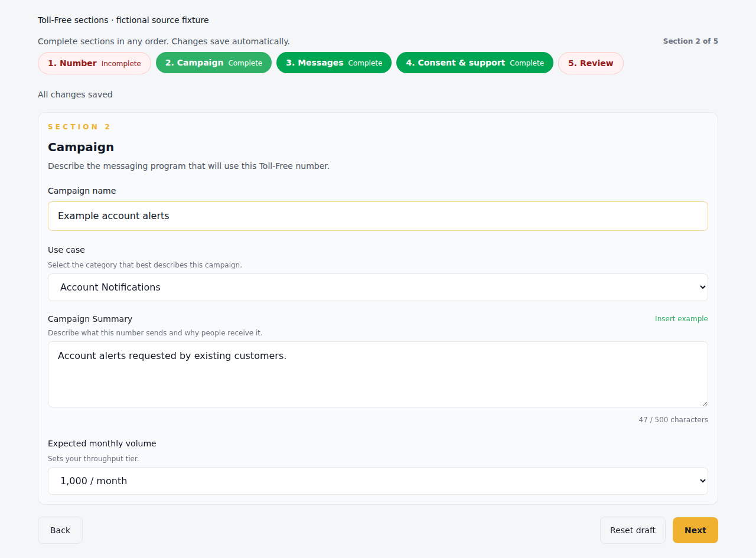Click the '47 / 500 characters' counter
This screenshot has height=558, width=756.
click(673, 420)
